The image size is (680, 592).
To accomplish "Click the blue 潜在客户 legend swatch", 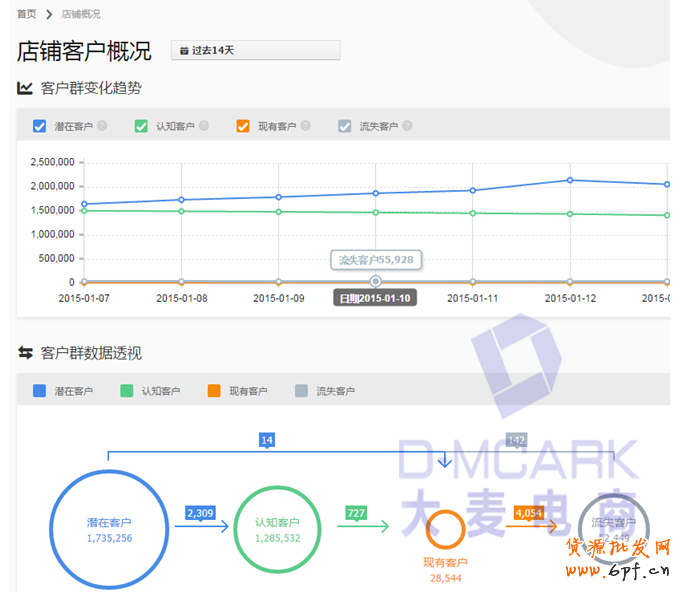I will click(39, 391).
